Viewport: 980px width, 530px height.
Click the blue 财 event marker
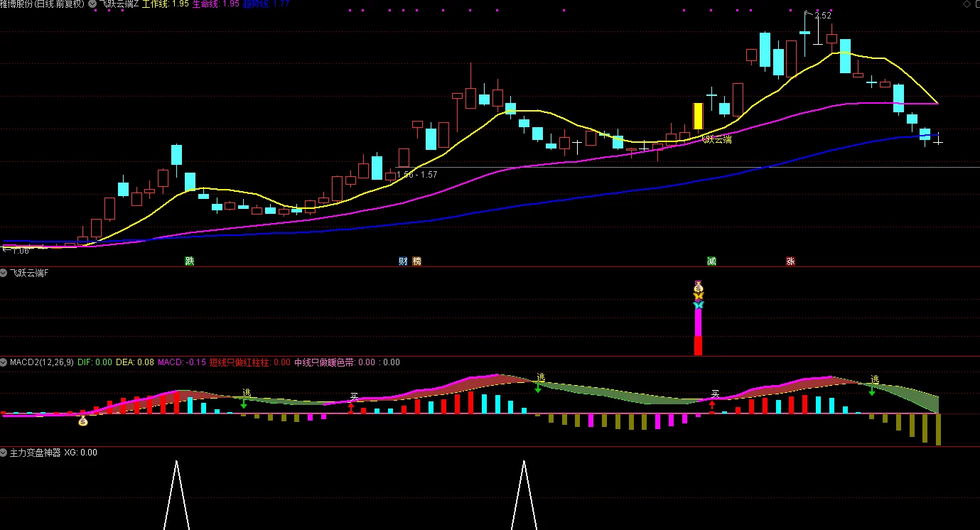(x=403, y=261)
